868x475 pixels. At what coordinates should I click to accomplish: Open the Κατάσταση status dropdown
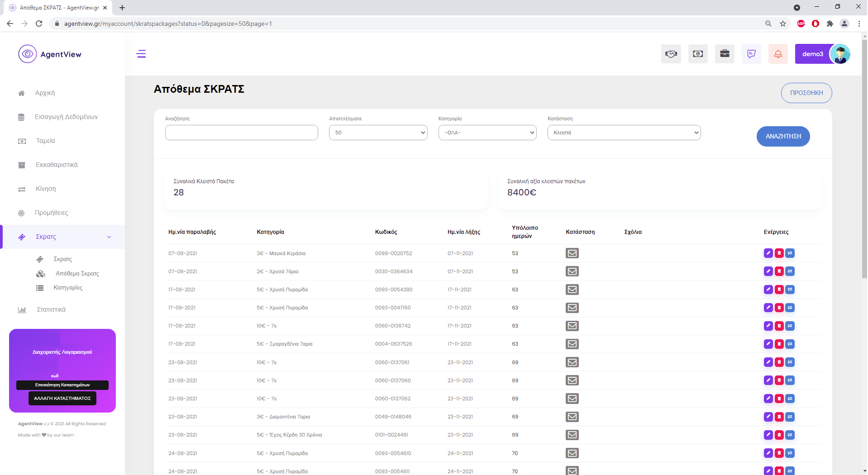pos(624,133)
